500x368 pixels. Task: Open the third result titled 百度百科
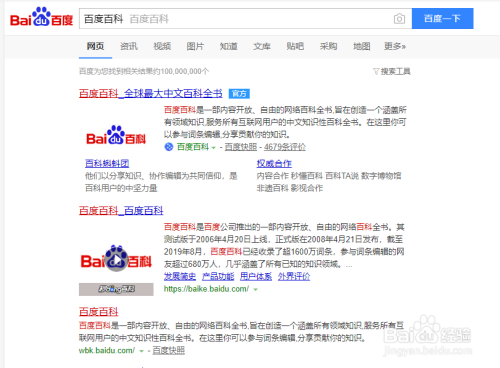[99, 312]
